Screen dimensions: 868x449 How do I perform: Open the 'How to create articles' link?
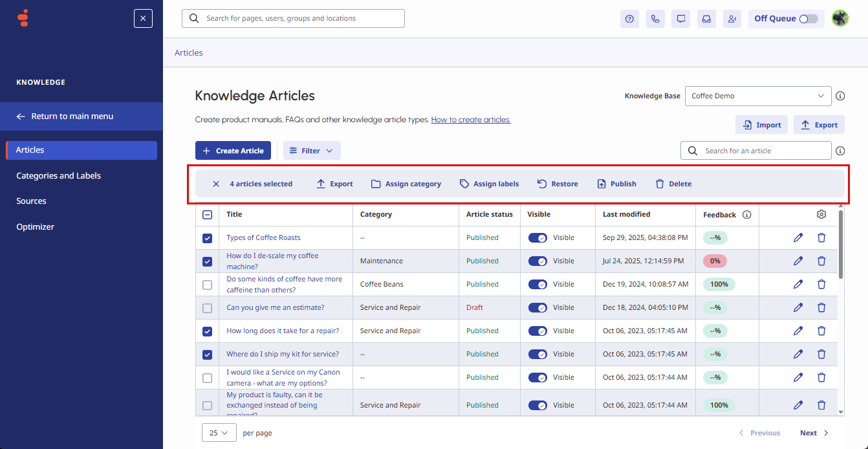470,120
